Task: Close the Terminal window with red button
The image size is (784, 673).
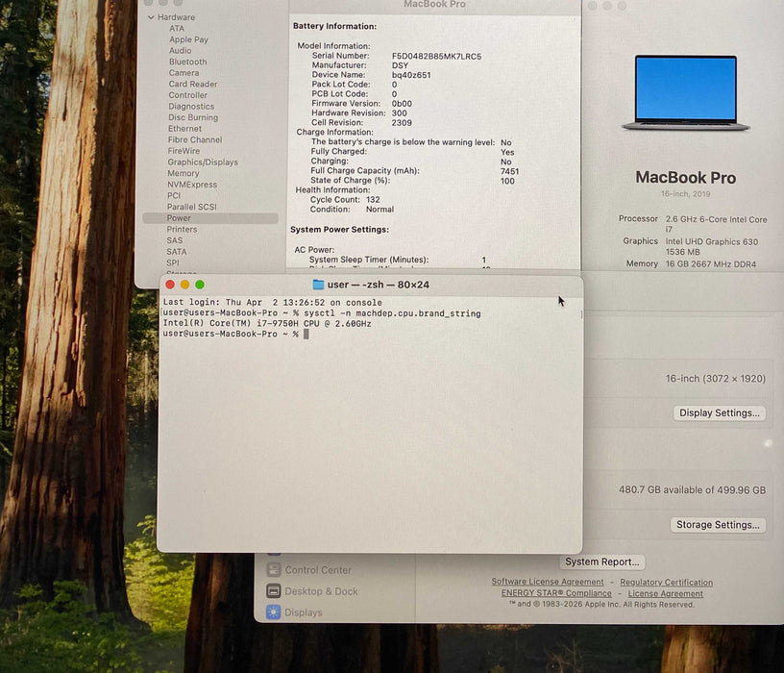Action: [170, 285]
